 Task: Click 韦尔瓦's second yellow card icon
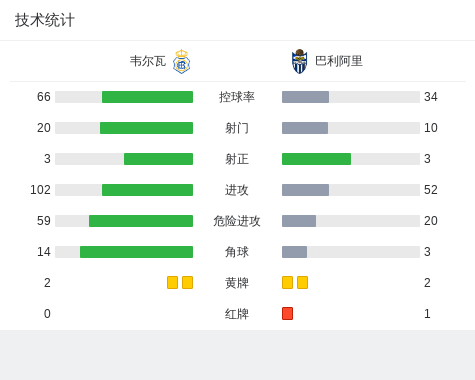click(187, 282)
